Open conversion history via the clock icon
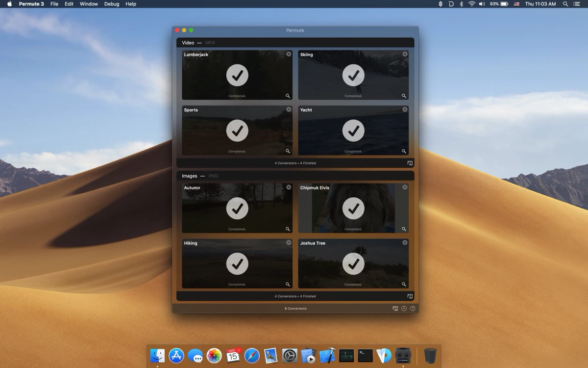Image resolution: width=588 pixels, height=368 pixels. pos(404,309)
